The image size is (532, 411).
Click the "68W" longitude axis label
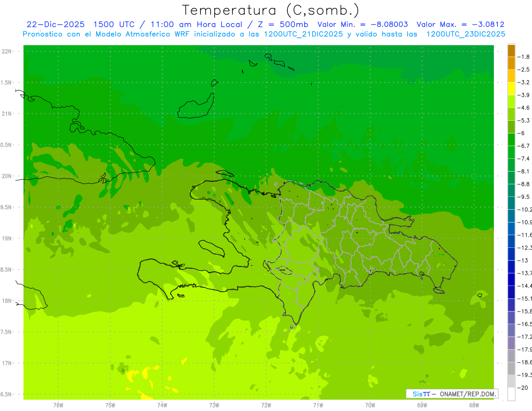click(473, 405)
